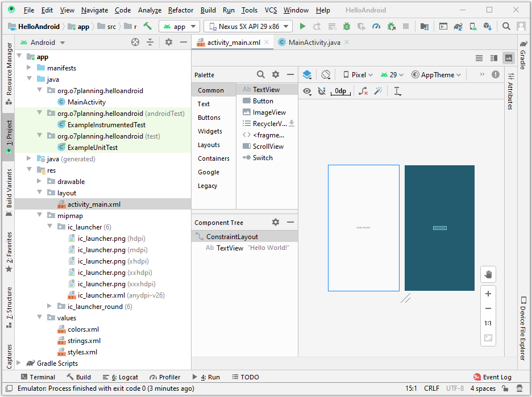The width and height of the screenshot is (532, 397).
Task: Expand the manifests folder
Action: click(29, 68)
